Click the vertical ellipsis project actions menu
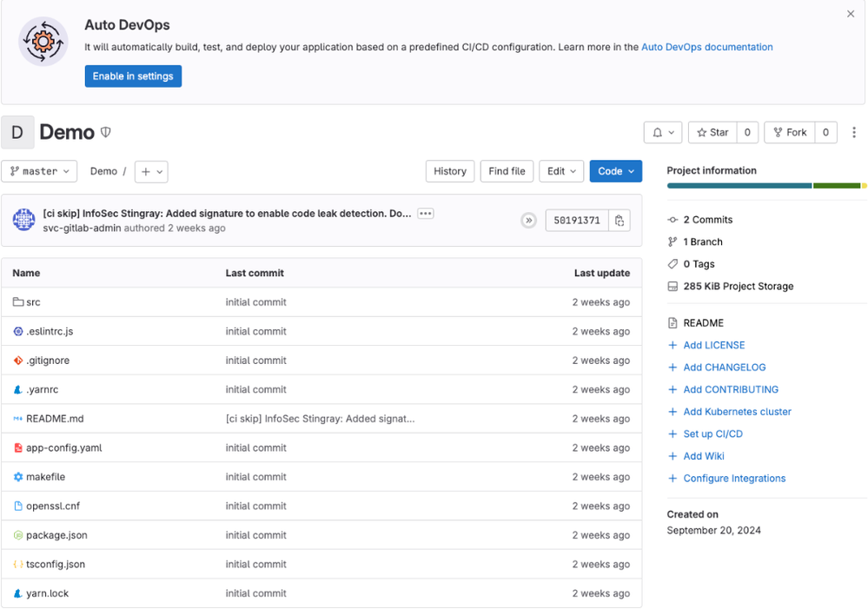Screen dimensions: 868x609 point(853,132)
